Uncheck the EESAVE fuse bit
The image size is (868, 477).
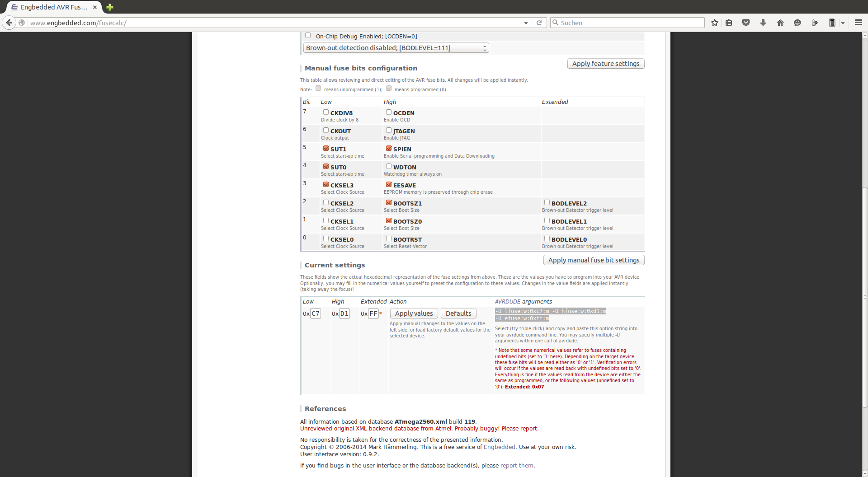[389, 185]
